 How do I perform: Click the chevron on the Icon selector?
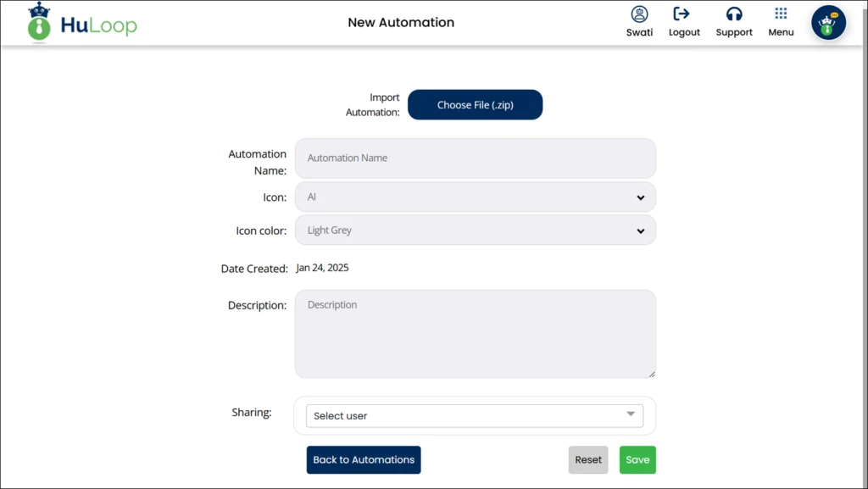coord(642,197)
